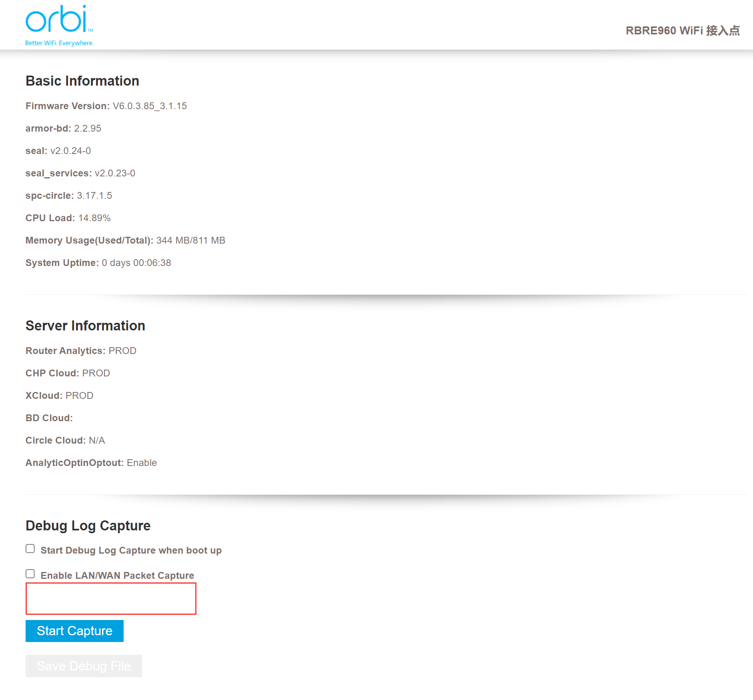Click the 'Better WiFi. Everywhere.' tagline
The height and width of the screenshot is (700, 753).
(59, 43)
